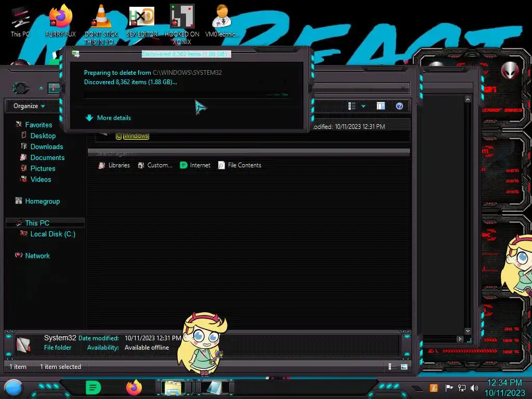The width and height of the screenshot is (532, 399).
Task: Toggle the preview pane button
Action: pyautogui.click(x=381, y=106)
